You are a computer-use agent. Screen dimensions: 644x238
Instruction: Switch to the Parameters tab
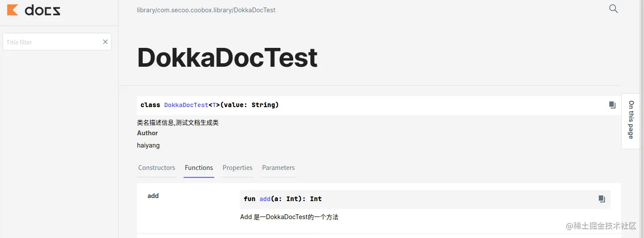[x=278, y=168]
